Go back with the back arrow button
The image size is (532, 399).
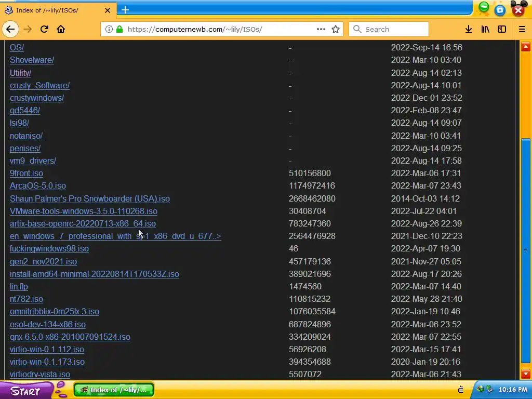pos(10,29)
